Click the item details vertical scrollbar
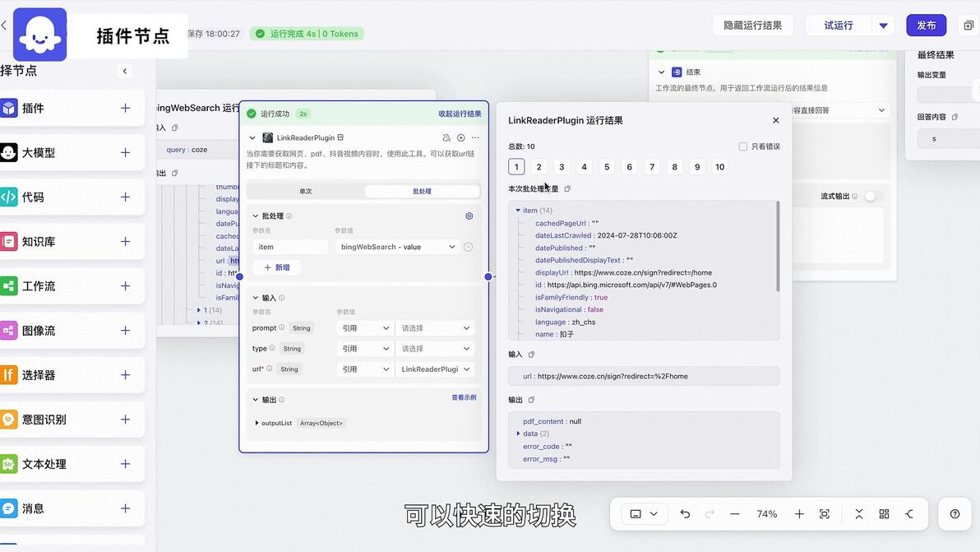Viewport: 980px width, 552px height. pos(778,246)
